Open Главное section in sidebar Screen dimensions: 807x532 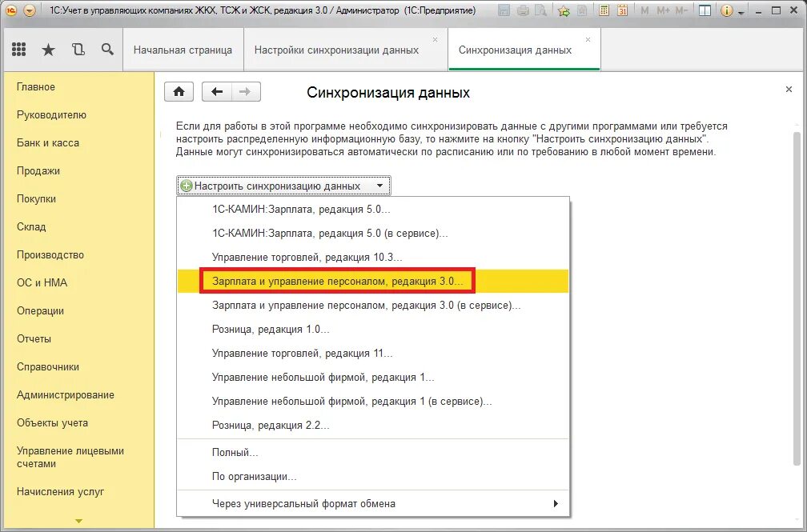(x=35, y=87)
